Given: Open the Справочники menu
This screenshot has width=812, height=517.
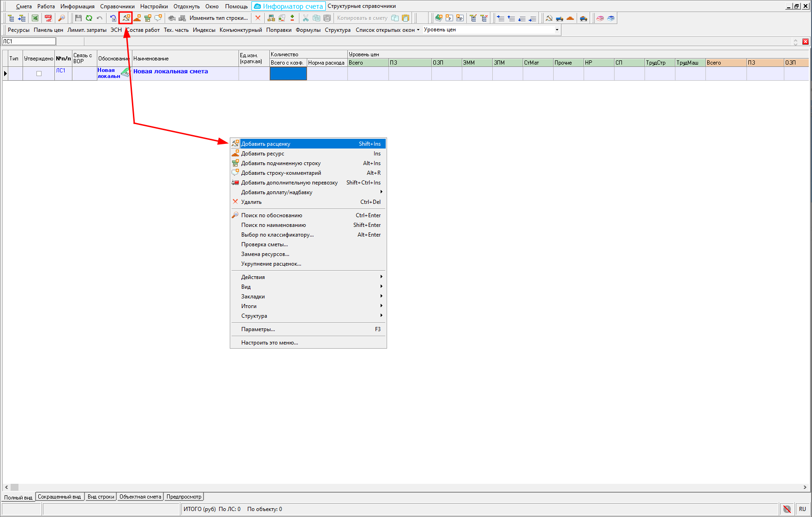Looking at the screenshot, I should (117, 6).
